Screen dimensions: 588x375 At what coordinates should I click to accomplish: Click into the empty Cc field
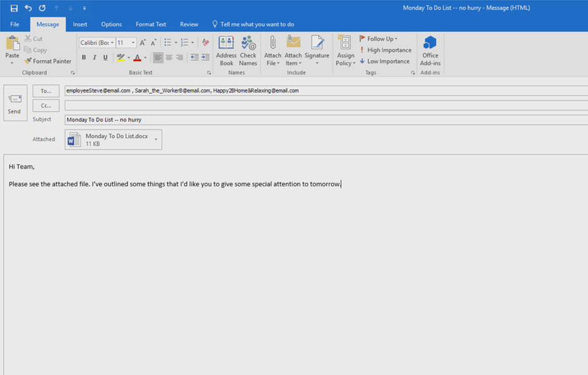tap(327, 106)
